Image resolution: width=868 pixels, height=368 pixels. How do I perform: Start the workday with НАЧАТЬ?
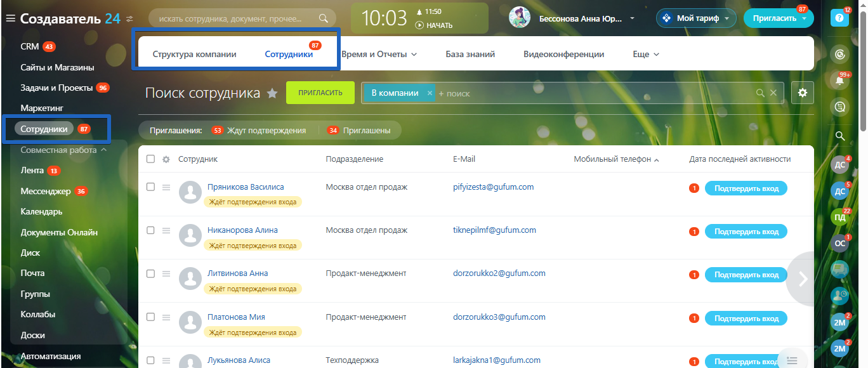pyautogui.click(x=434, y=25)
